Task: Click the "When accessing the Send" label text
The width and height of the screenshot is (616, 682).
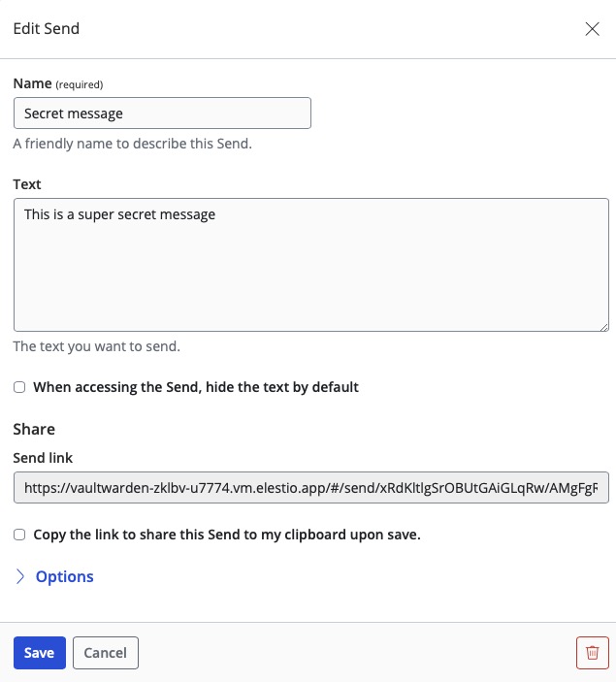Action: pyautogui.click(x=196, y=387)
